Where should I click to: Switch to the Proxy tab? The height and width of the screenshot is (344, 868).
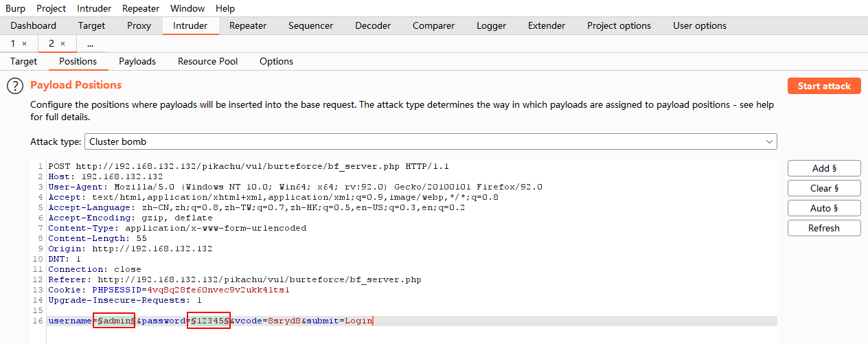[139, 25]
